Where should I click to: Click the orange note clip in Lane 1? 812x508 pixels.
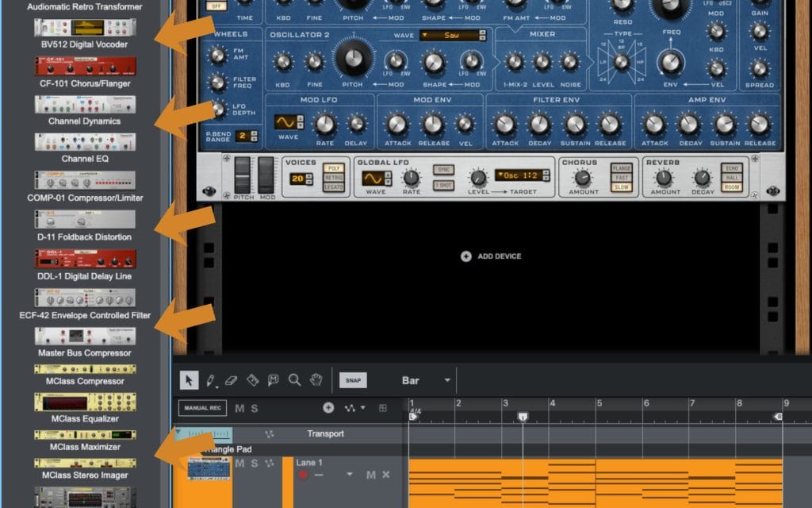(595, 480)
